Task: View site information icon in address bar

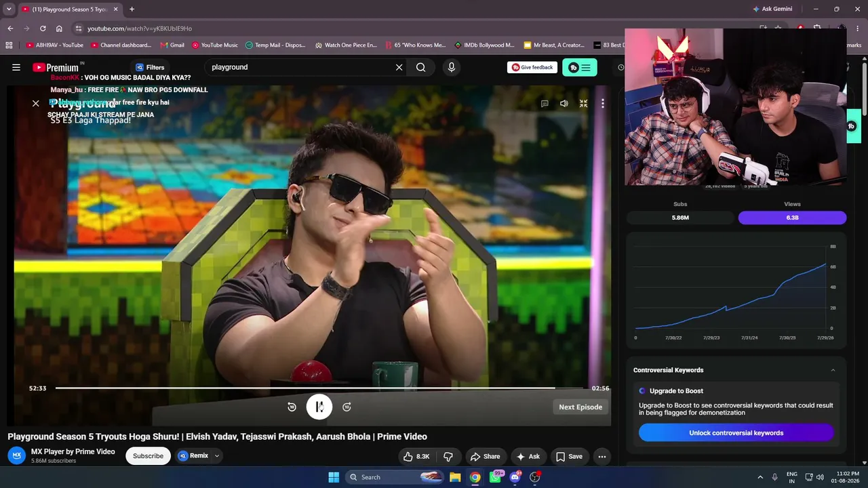Action: (79, 28)
